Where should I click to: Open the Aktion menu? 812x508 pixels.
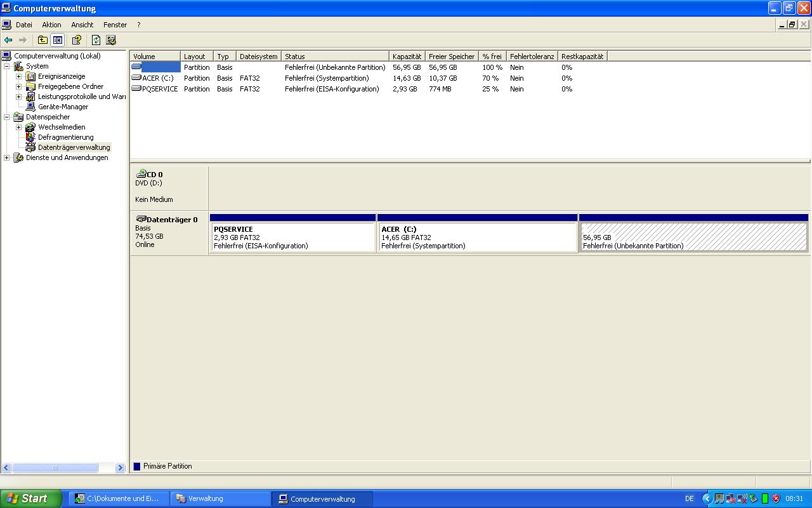(x=52, y=25)
